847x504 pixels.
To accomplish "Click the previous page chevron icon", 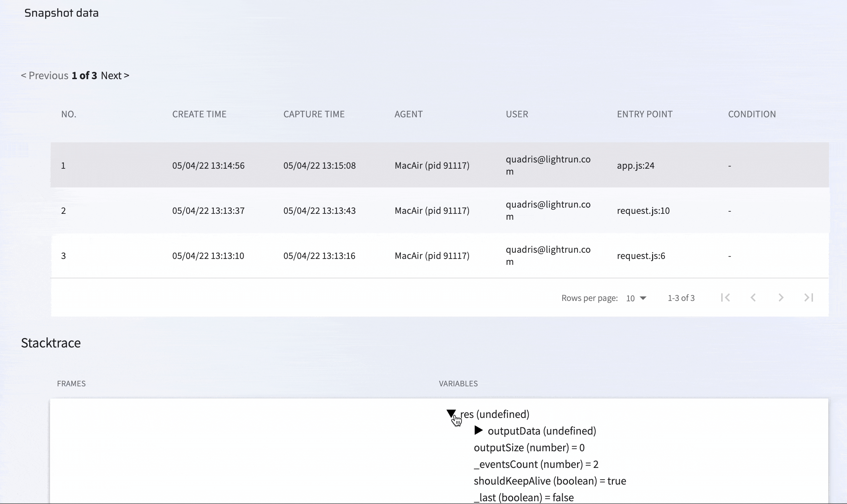I will point(753,297).
